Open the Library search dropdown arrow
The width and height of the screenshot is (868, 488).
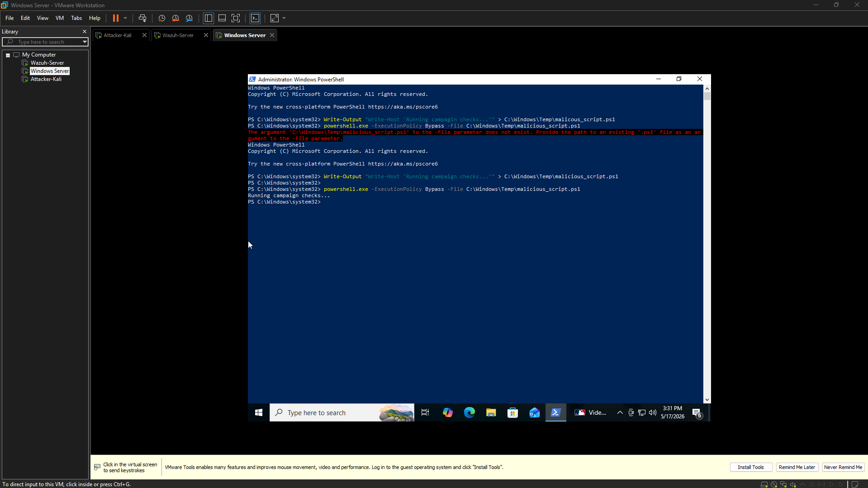pos(85,42)
